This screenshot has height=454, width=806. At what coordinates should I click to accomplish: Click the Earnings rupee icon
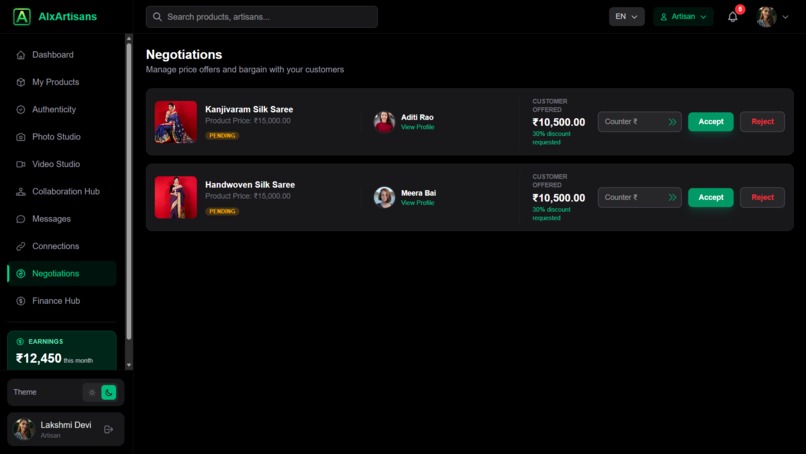20,341
